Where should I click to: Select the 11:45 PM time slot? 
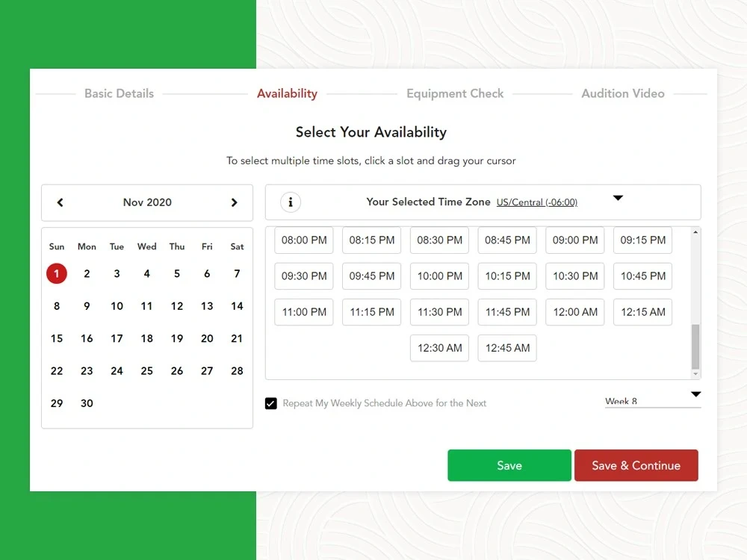pyautogui.click(x=506, y=312)
